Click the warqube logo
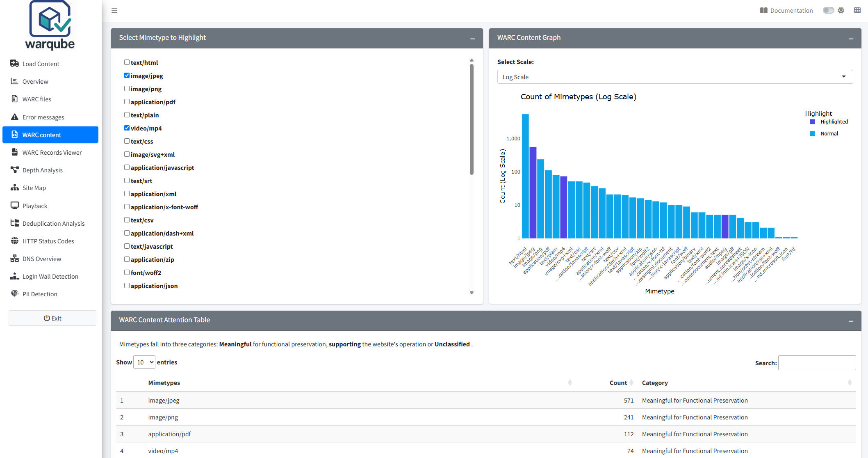868x458 pixels. pyautogui.click(x=50, y=25)
